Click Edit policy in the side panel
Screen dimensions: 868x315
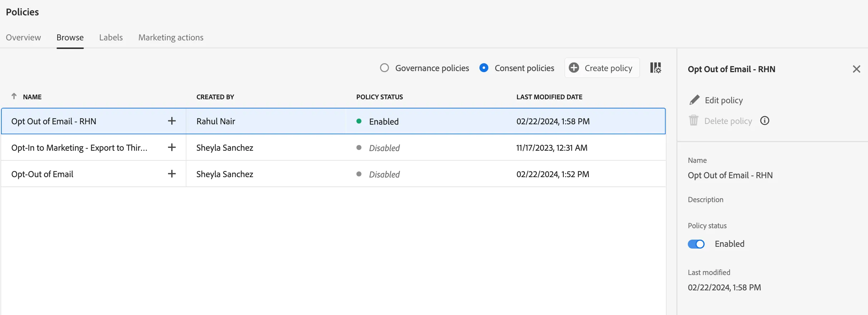coord(716,100)
